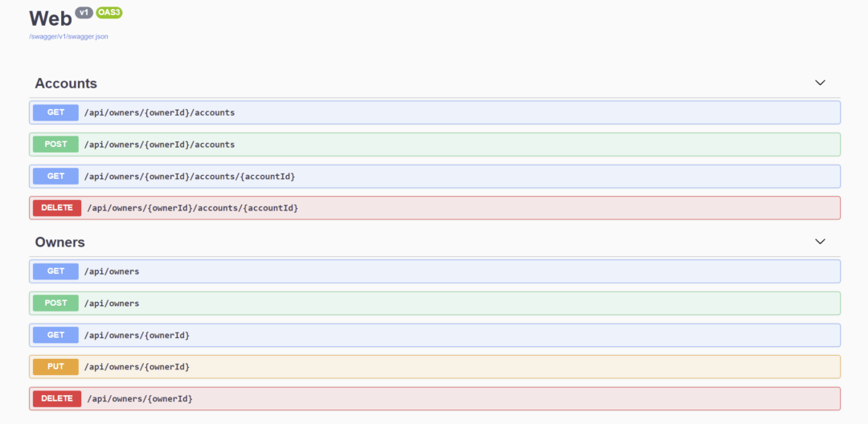This screenshot has width=868, height=424.
Task: Click the green POST badge for /api/owners
Action: click(55, 303)
